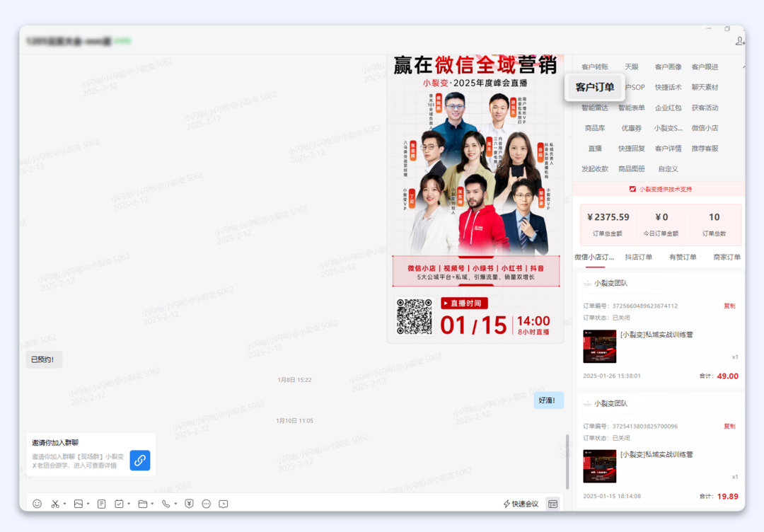Open 快速会议 quick meeting

pyautogui.click(x=521, y=504)
